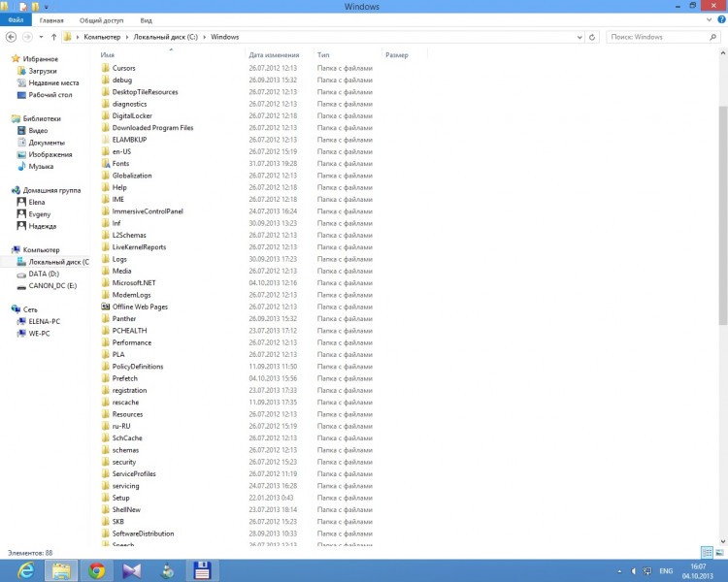Open Рабочий стол in the sidebar

pyautogui.click(x=50, y=95)
